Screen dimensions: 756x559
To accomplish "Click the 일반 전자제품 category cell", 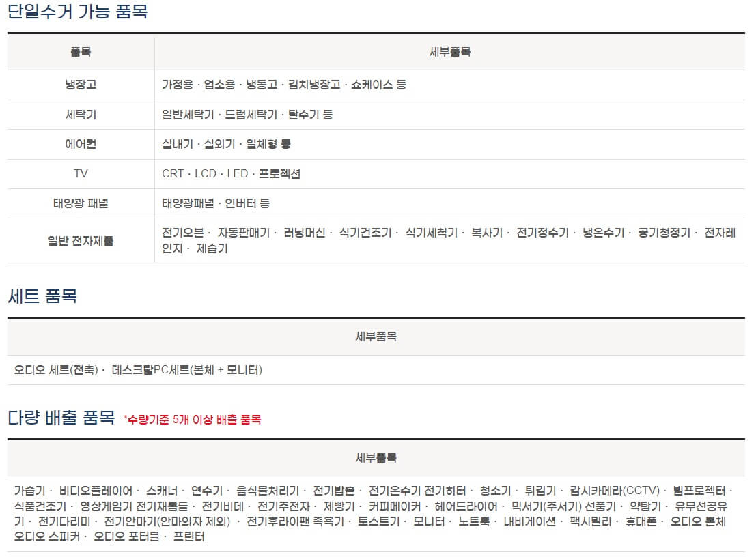I will tap(80, 240).
